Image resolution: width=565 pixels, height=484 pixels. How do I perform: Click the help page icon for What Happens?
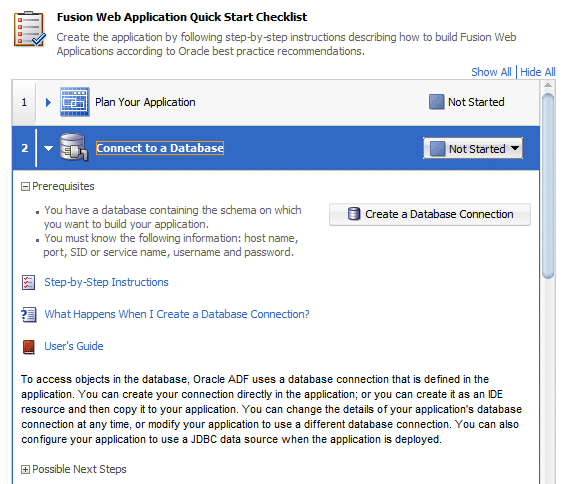(x=28, y=315)
